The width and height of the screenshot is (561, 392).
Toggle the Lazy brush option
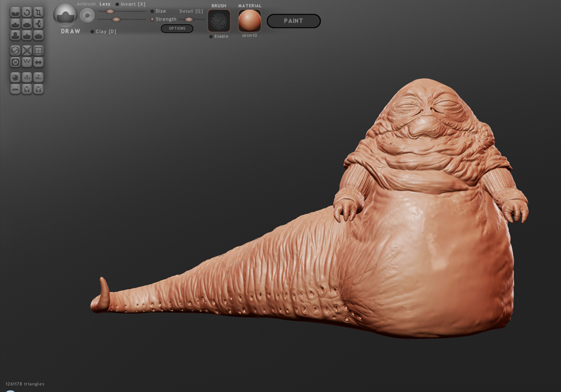tap(105, 4)
